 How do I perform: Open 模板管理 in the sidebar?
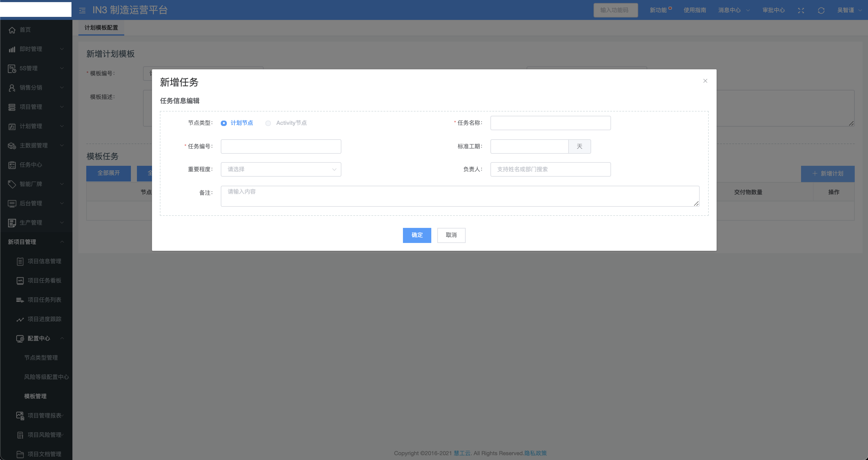pyautogui.click(x=35, y=396)
